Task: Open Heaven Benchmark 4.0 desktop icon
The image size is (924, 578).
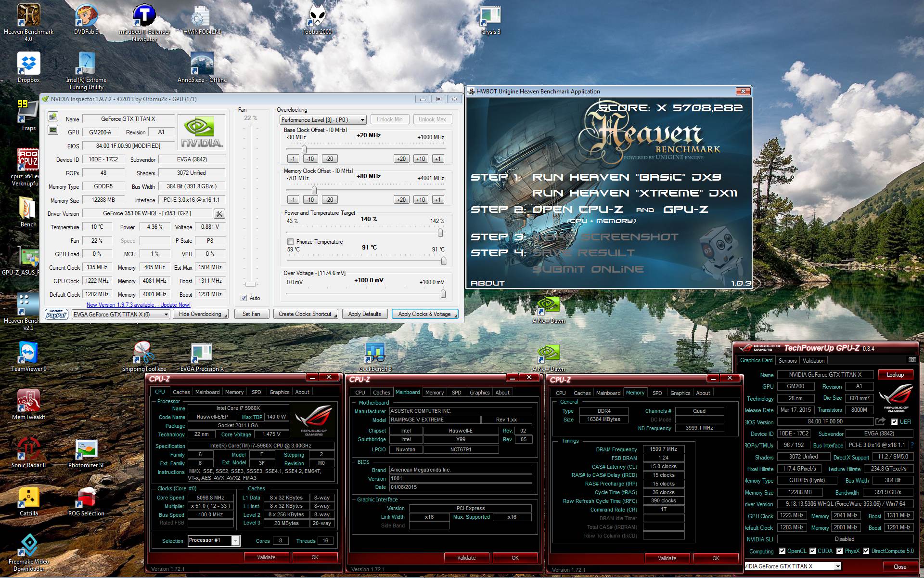Action: [x=28, y=22]
